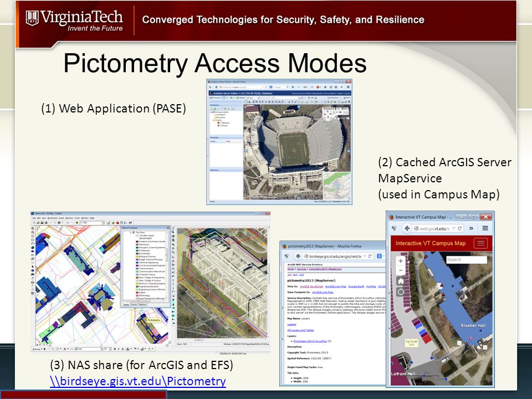Viewport: 532px width, 399px height.
Task: Open URL history dropdown in Campus Map browser
Action: pyautogui.click(x=454, y=229)
